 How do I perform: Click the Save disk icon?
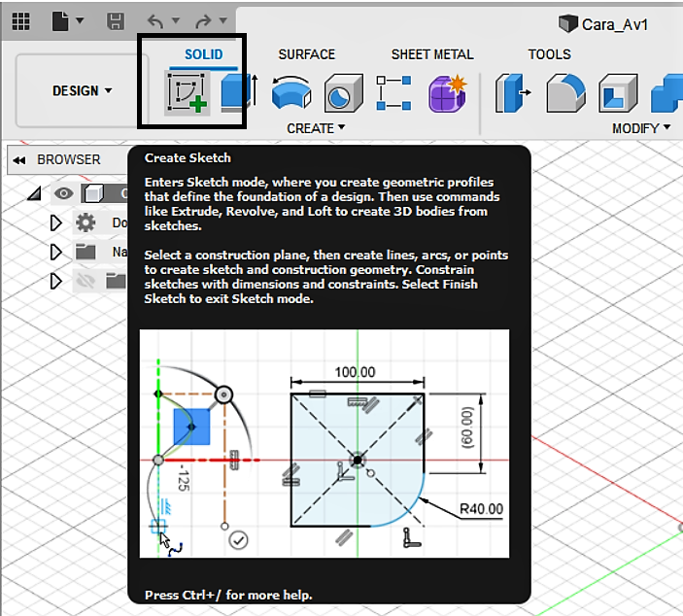(x=116, y=21)
